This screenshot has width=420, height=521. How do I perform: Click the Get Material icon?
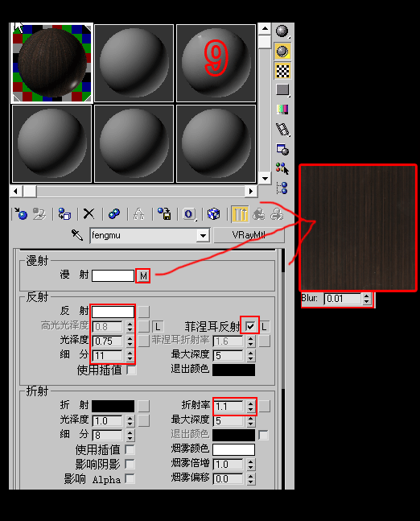pos(21,214)
